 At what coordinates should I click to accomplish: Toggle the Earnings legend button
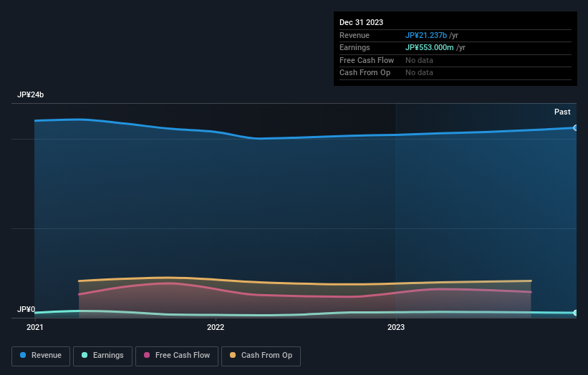click(x=102, y=356)
